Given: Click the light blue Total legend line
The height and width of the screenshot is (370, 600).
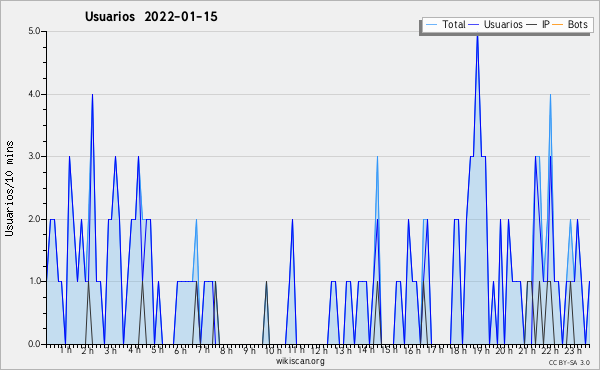Looking at the screenshot, I should pyautogui.click(x=431, y=25).
